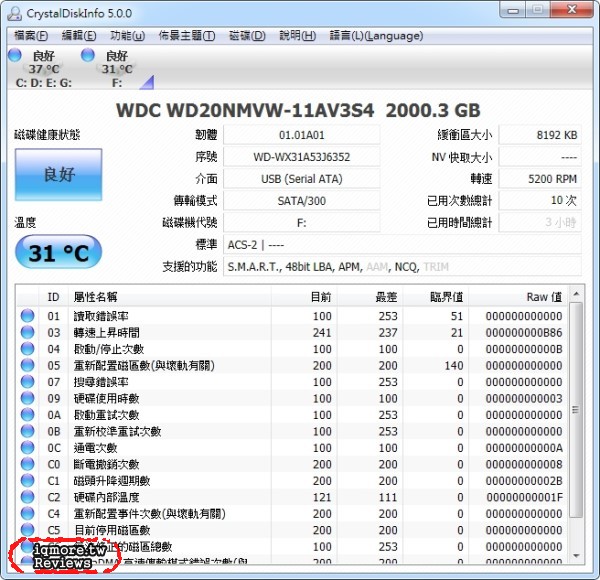
Task: Click the rotation rate 5200 RPM
Action: [540, 179]
